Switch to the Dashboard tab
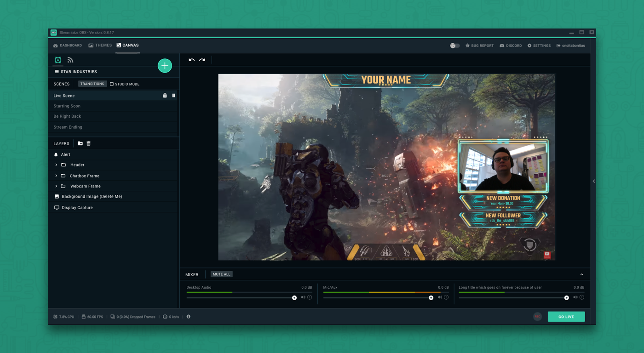This screenshot has height=353, width=644. tap(68, 46)
